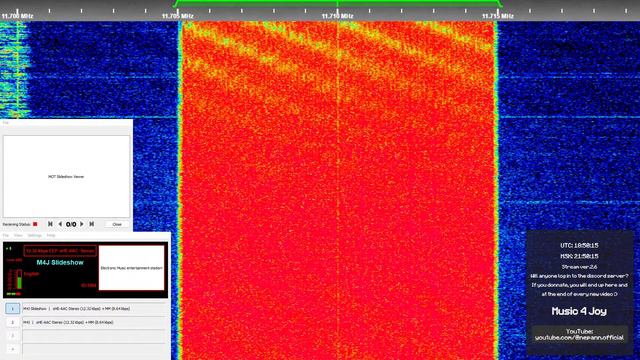Click the M4J xHE-AAC Stereo service row
Viewport: 640px width, 360px height.
tap(95, 322)
